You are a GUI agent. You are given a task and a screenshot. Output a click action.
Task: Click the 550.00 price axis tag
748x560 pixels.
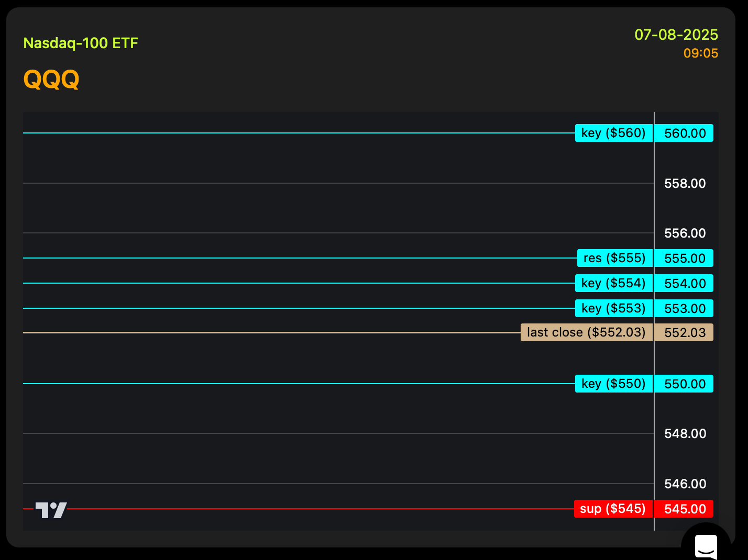pyautogui.click(x=684, y=384)
